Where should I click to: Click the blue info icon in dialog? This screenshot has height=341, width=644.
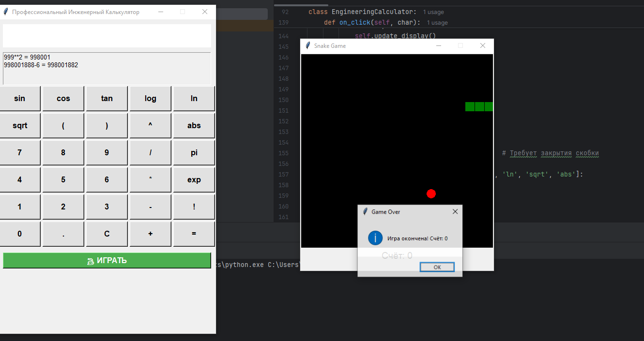(x=375, y=238)
